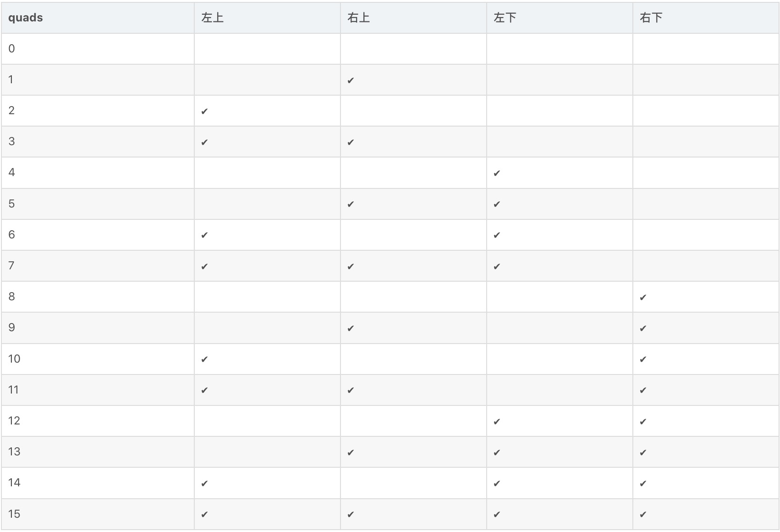Click the 左下 checkmark in row 13
This screenshot has width=780, height=532.
(x=497, y=453)
